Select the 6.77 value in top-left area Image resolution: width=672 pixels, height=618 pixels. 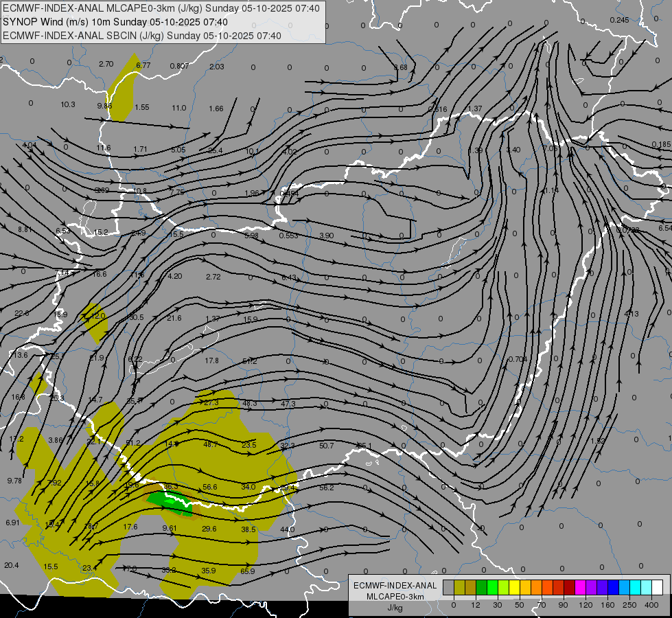[x=143, y=65]
